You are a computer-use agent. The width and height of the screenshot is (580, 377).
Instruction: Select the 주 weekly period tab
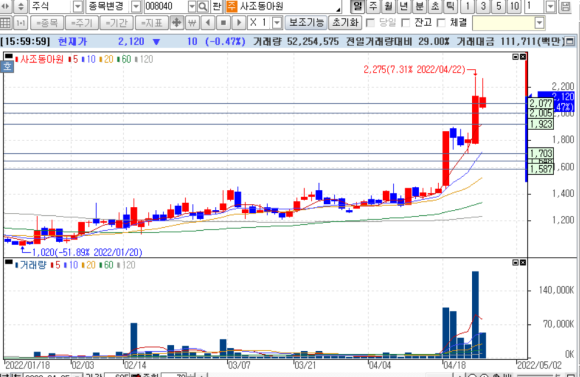[x=373, y=6]
